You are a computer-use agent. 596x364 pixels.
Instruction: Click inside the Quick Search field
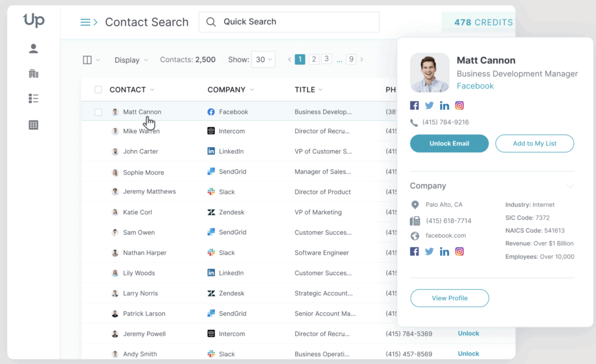[297, 22]
